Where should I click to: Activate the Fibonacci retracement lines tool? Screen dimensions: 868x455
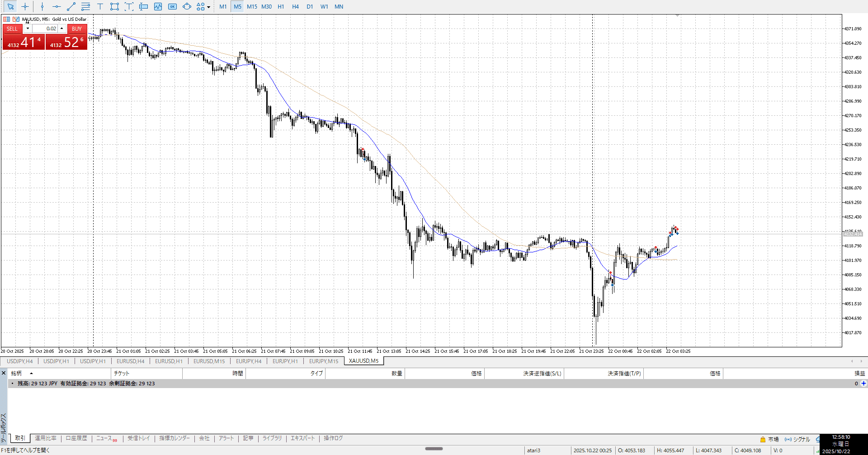click(x=85, y=6)
